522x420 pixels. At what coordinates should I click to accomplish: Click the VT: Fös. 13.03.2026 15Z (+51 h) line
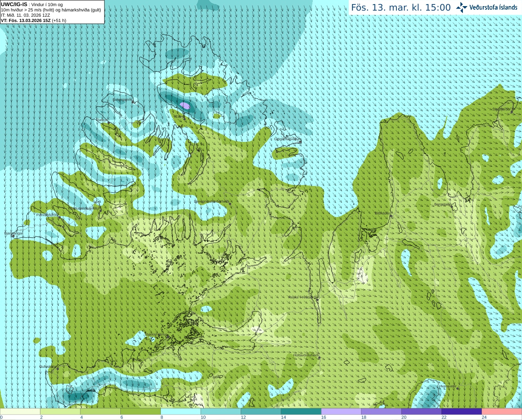pos(33,20)
